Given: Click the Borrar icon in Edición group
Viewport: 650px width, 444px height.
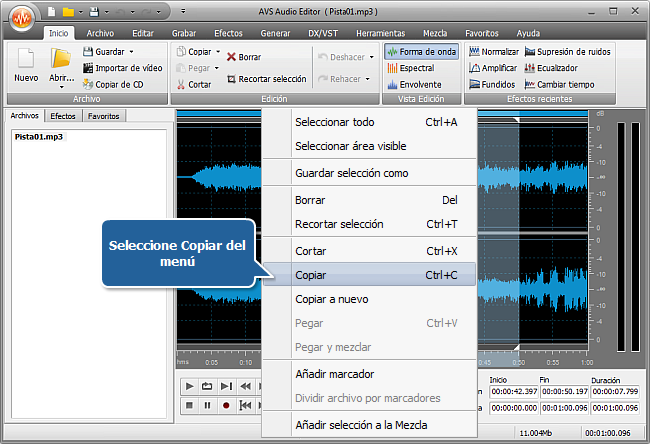Looking at the screenshot, I should (232, 58).
